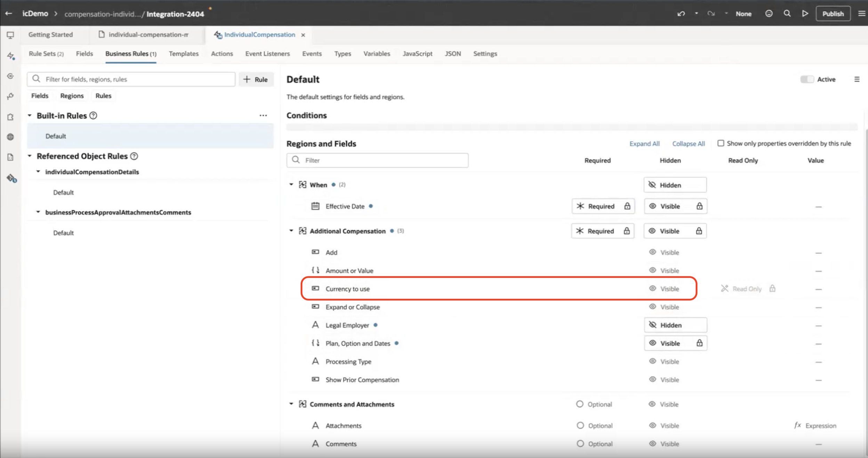Toggle the Active rule switch
Image resolution: width=868 pixels, height=458 pixels.
tap(807, 79)
